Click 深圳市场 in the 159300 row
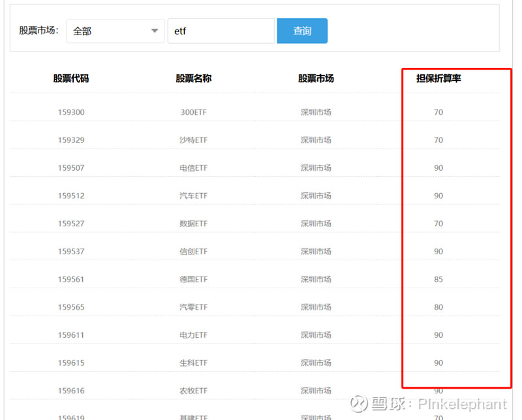The height and width of the screenshot is (420, 522). [316, 112]
